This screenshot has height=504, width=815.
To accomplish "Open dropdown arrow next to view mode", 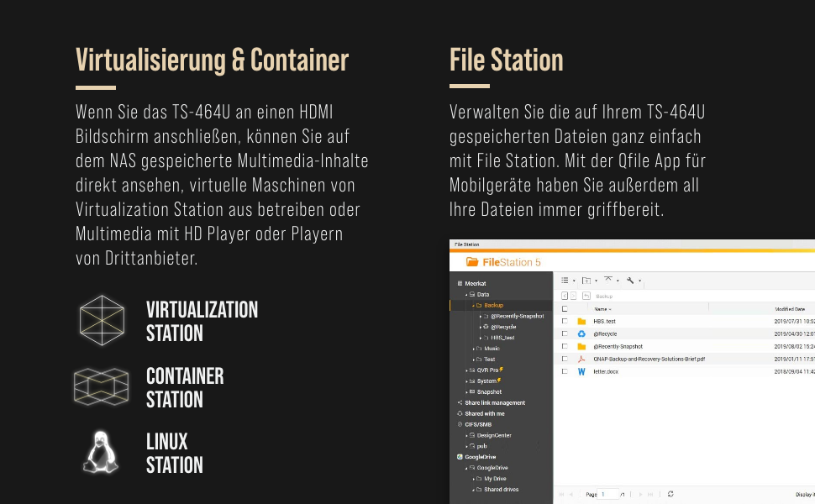I will pos(574,281).
